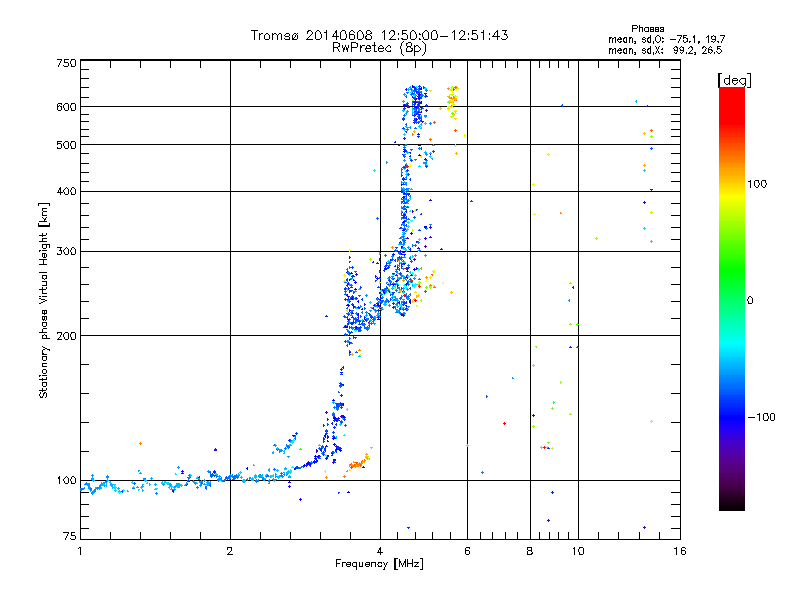Click the 'Stationary phase Virtual Height [km]' axis label
This screenshot has width=800, height=600.
[44, 300]
